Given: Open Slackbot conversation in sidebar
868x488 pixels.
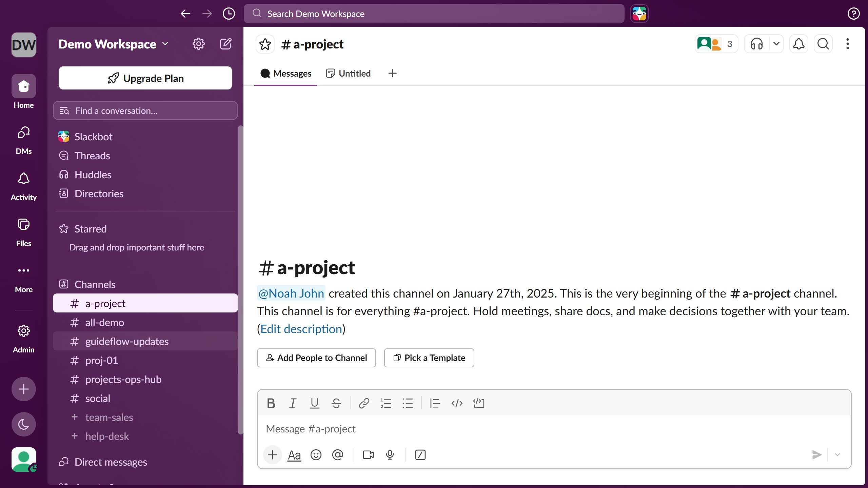Looking at the screenshot, I should click(x=145, y=137).
